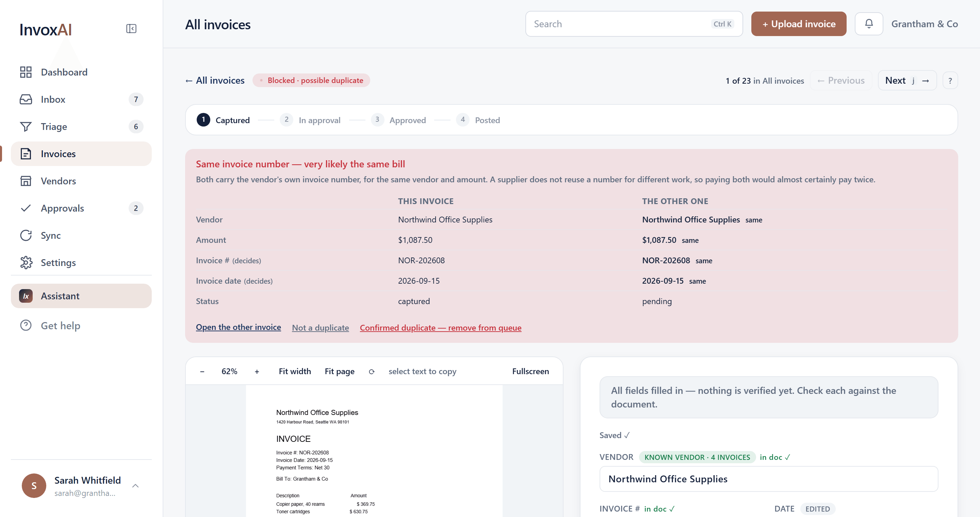Go to the Next invoice
Screen dimensions: 980x517
click(x=907, y=81)
